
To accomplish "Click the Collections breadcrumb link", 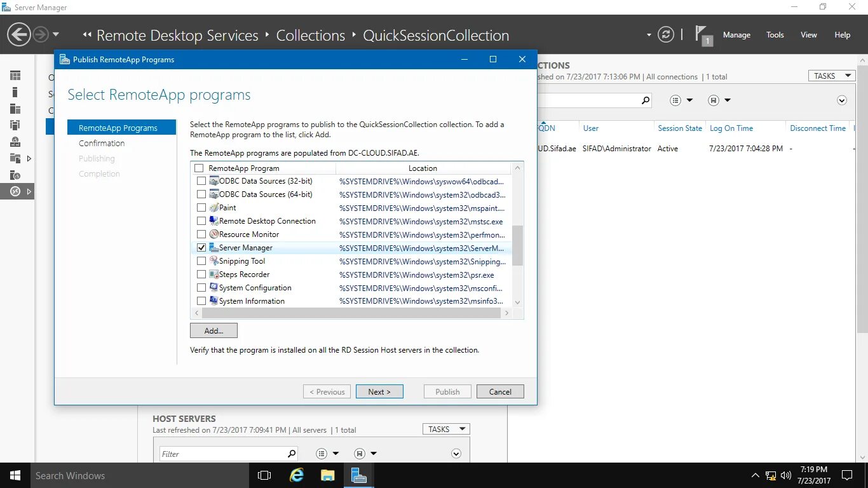I will (311, 36).
